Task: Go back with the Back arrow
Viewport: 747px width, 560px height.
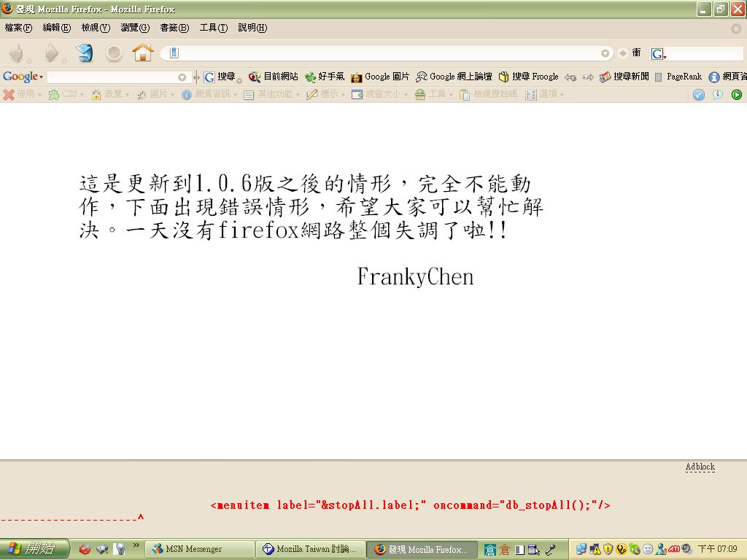Action: coord(17,52)
